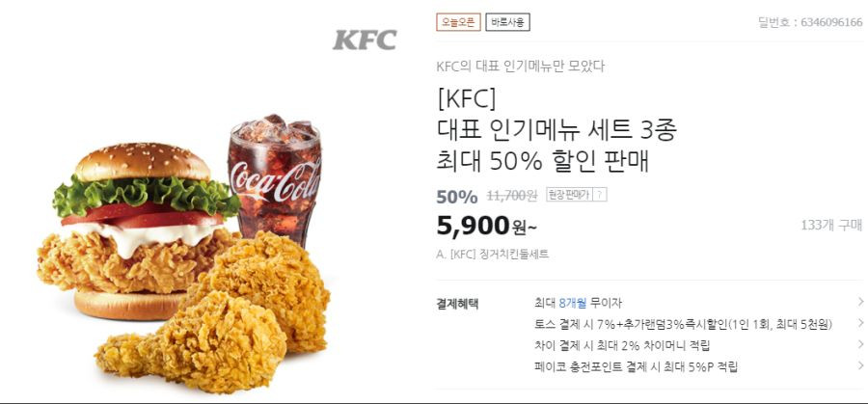Click the A. [KFC] 징거치킨들세트 option text
Viewport: 868px width, 404px height.
(493, 255)
